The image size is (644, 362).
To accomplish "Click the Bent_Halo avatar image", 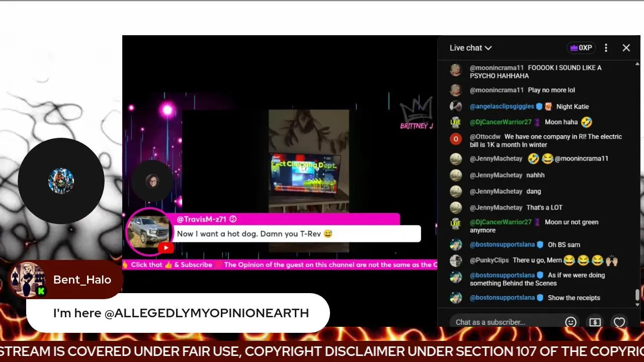I will point(28,280).
